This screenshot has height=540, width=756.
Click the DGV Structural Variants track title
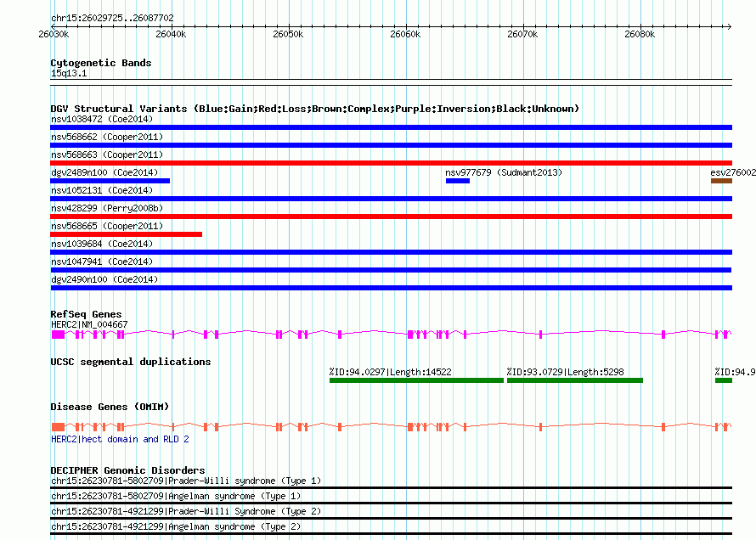point(315,109)
